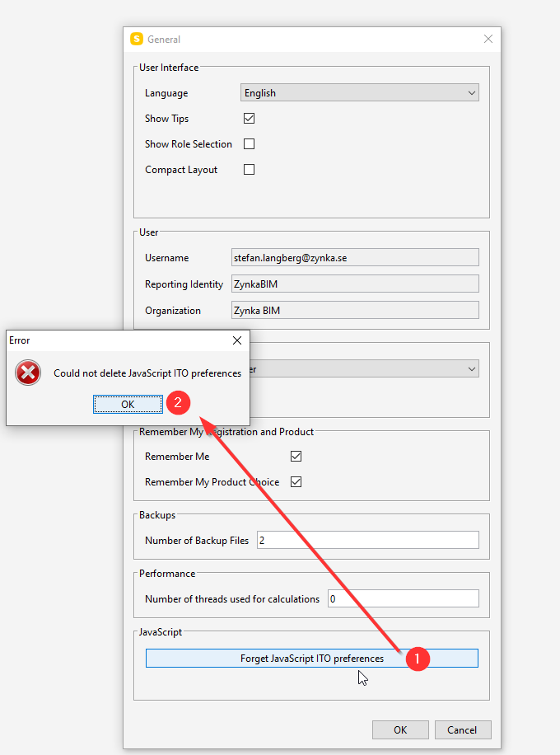Click the yellow S application icon in title bar
The width and height of the screenshot is (560, 755).
[x=137, y=39]
